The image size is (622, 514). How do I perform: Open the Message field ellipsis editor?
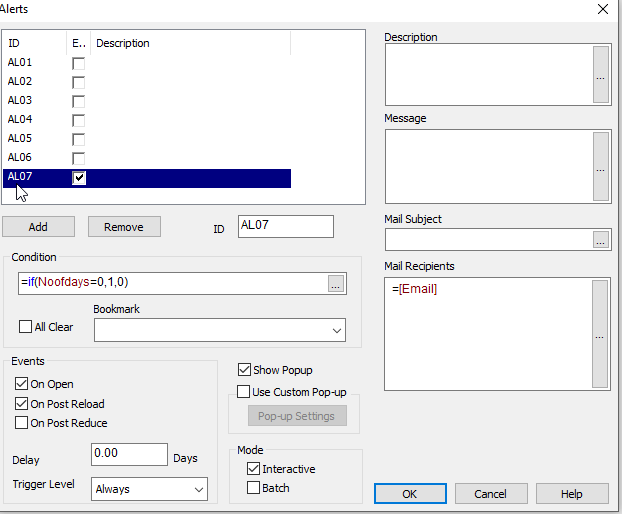(601, 167)
